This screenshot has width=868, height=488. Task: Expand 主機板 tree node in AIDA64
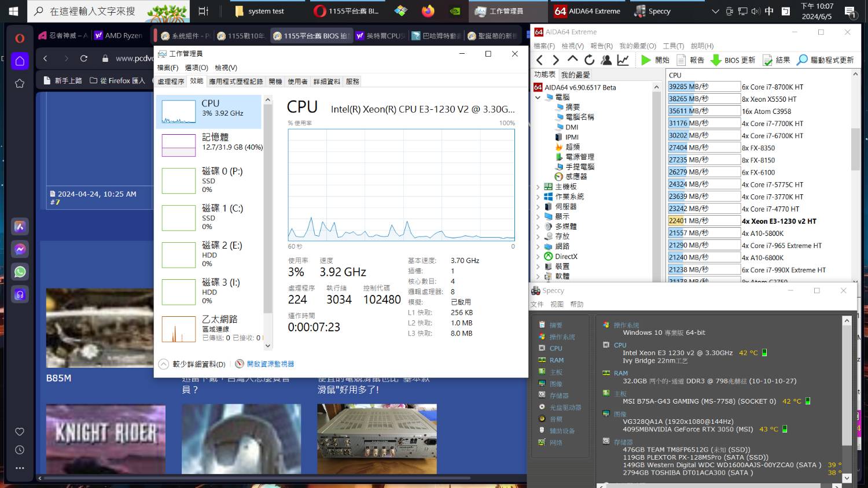538,187
